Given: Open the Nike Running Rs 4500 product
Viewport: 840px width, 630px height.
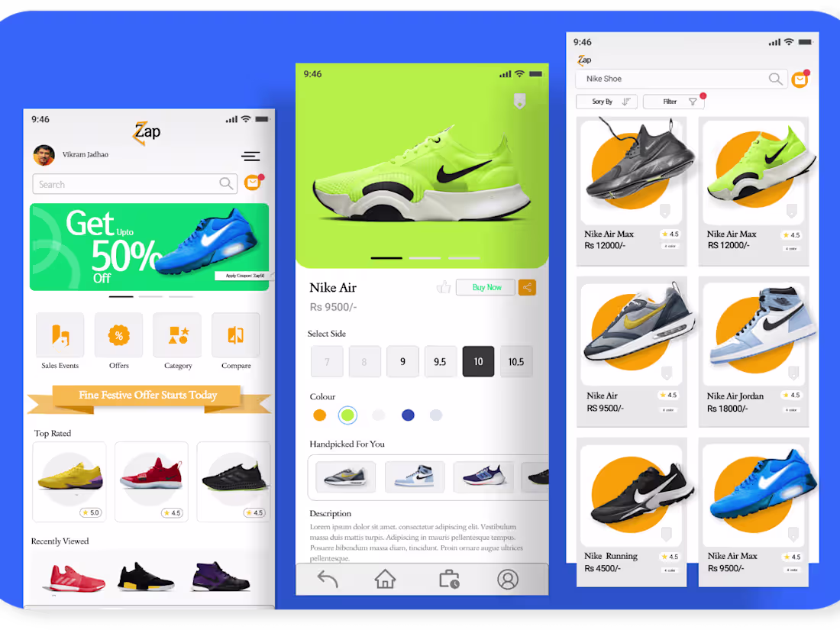Looking at the screenshot, I should click(x=632, y=512).
